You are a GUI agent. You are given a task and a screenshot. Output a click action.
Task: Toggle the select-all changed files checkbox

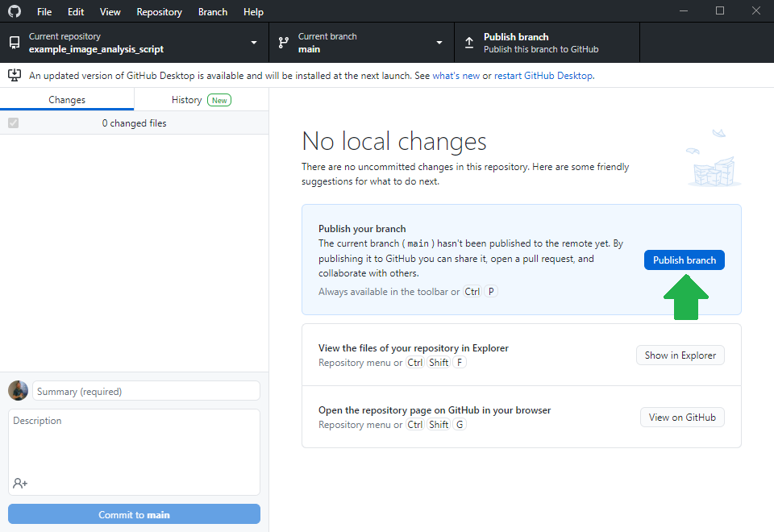coord(13,123)
